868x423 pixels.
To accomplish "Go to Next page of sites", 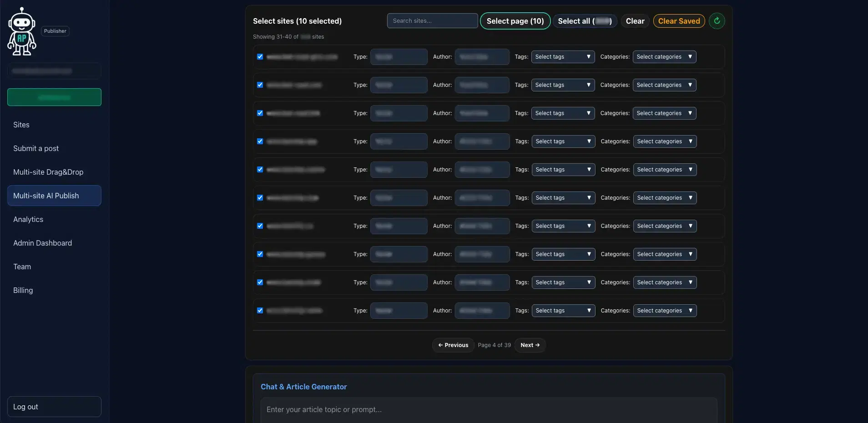I will click(530, 345).
